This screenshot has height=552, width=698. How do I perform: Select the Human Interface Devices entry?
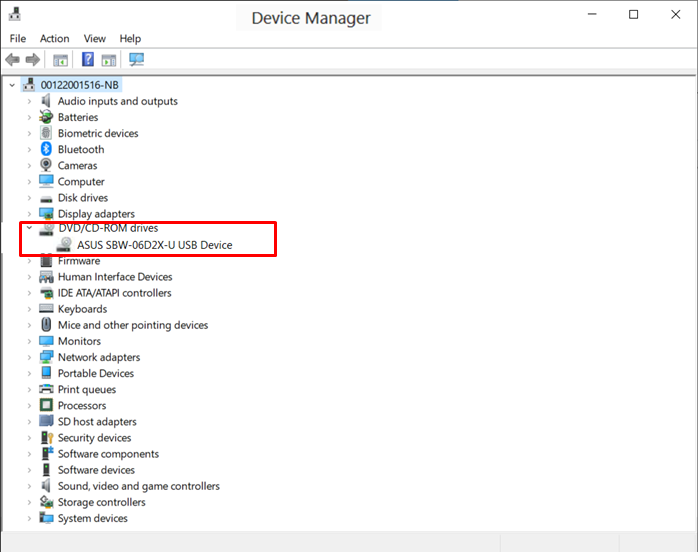[115, 277]
